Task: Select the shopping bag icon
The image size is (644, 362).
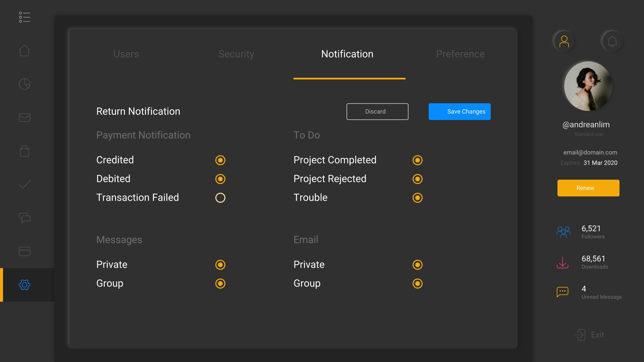Action: [x=24, y=150]
